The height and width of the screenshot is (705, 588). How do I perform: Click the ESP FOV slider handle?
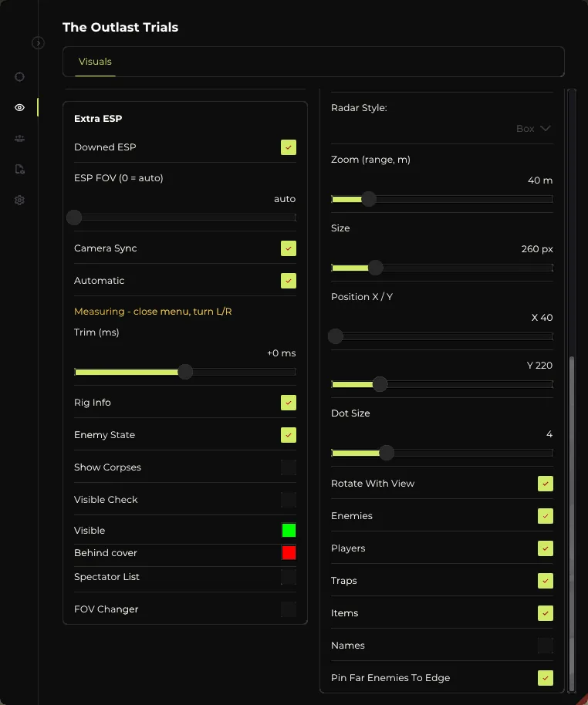tap(74, 218)
